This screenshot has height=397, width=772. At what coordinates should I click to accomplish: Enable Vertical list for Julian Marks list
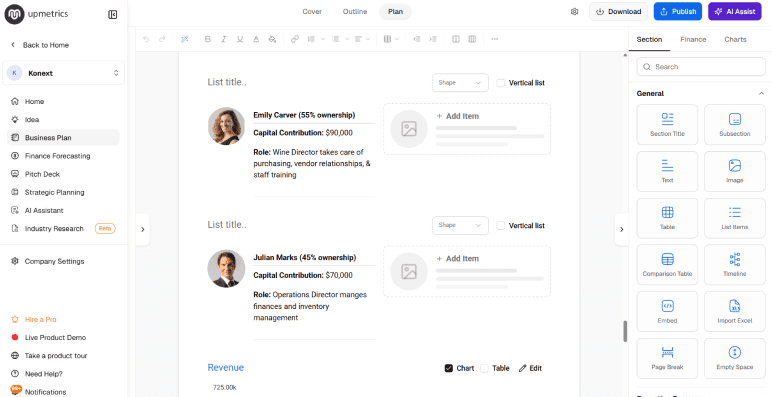coord(501,226)
